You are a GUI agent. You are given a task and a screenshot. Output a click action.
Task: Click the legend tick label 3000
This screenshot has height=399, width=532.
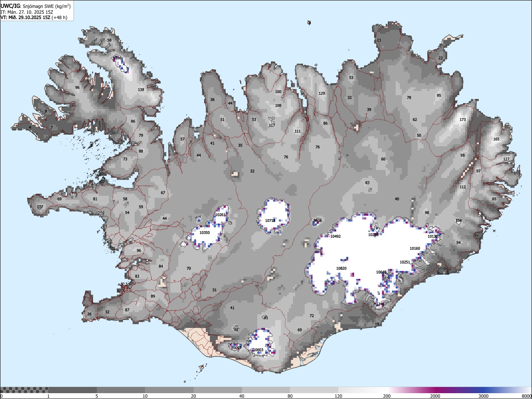coord(483,396)
